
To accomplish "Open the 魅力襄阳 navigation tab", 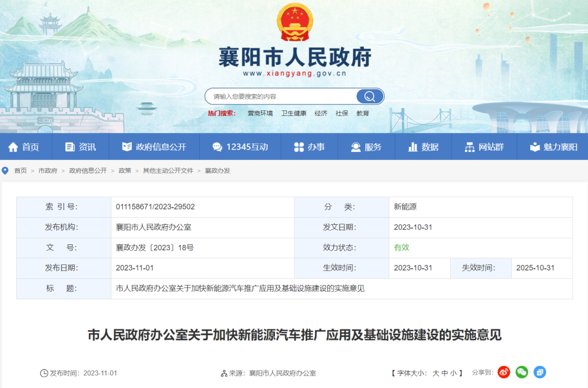I will pyautogui.click(x=554, y=147).
